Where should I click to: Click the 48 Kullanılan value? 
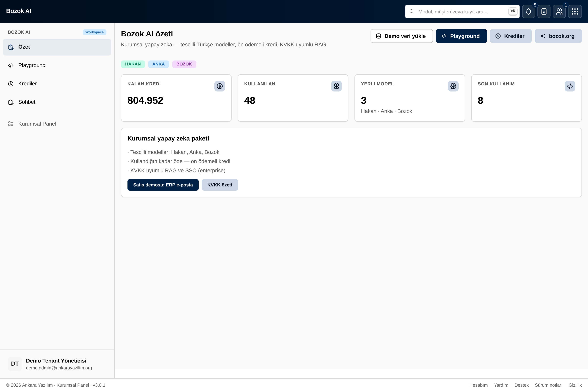tap(250, 100)
